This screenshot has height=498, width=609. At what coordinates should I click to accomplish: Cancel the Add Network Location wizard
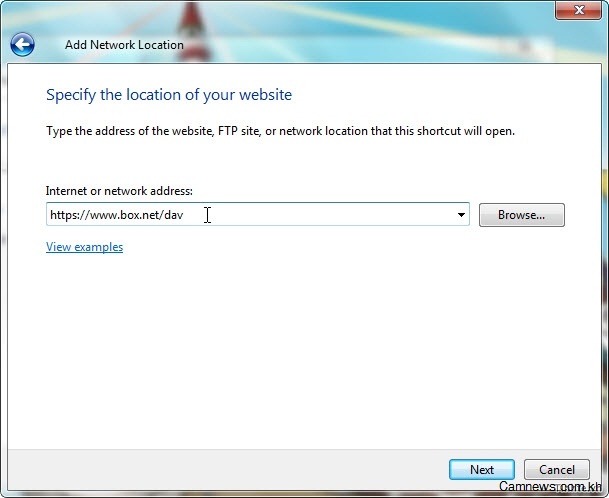tap(556, 469)
